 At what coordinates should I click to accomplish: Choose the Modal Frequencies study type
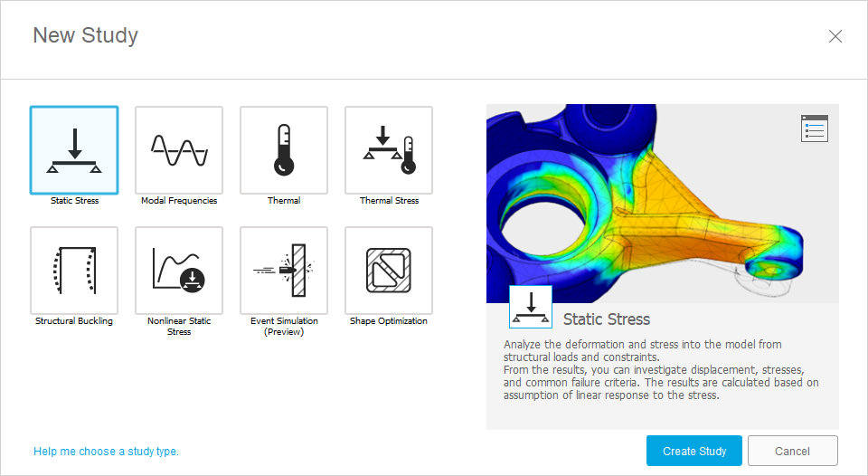179,150
